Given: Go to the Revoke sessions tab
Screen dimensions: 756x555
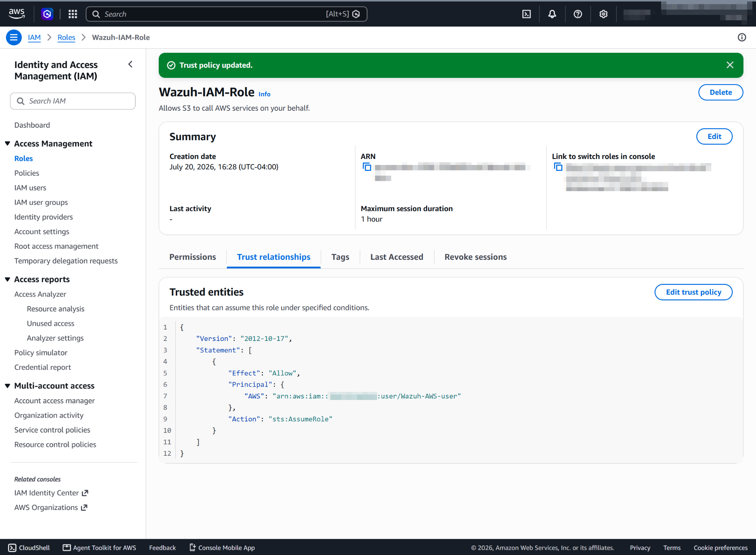Looking at the screenshot, I should (475, 257).
